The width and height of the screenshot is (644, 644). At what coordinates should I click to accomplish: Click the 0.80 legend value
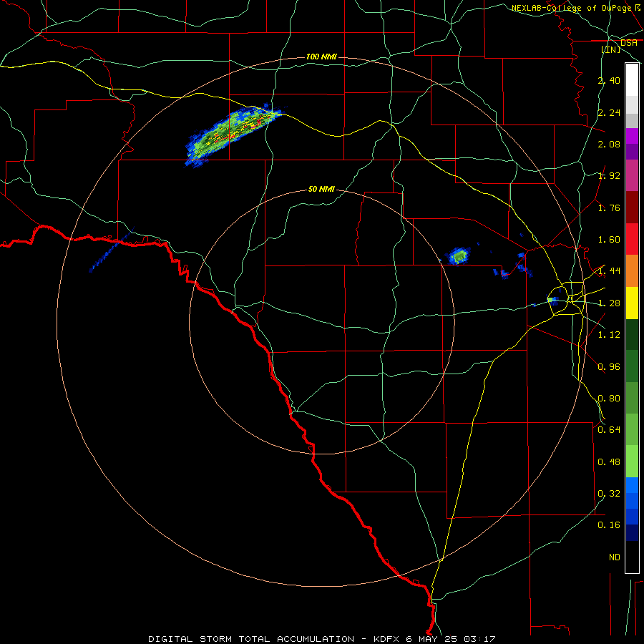click(x=609, y=399)
